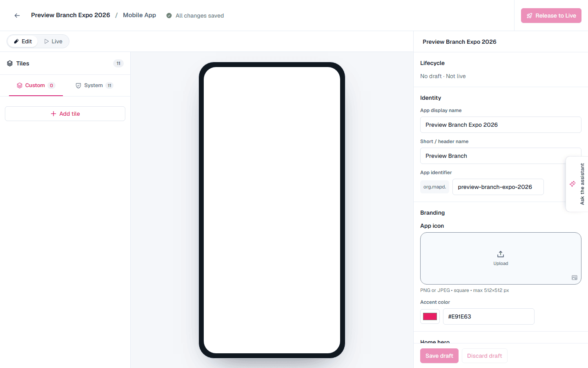This screenshot has width=588, height=368.
Task: Click the All changes saved text
Action: tap(200, 16)
